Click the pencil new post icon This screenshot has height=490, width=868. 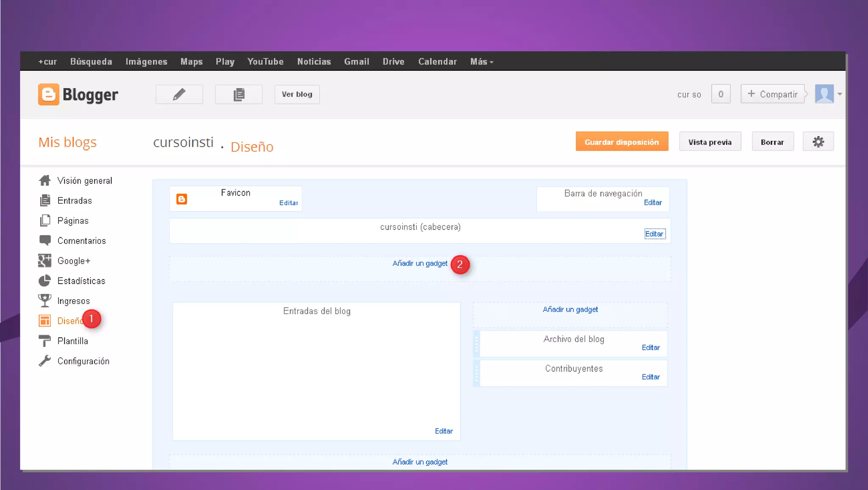(x=179, y=94)
